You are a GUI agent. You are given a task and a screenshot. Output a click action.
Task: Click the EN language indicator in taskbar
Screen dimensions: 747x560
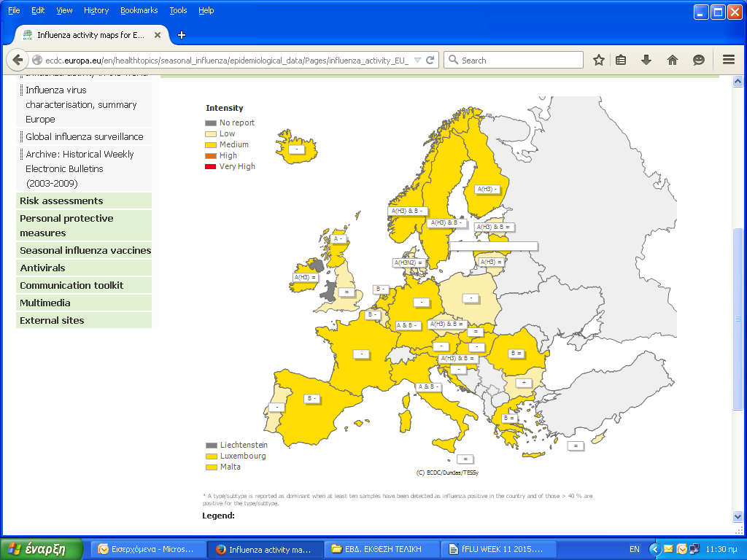tap(635, 549)
